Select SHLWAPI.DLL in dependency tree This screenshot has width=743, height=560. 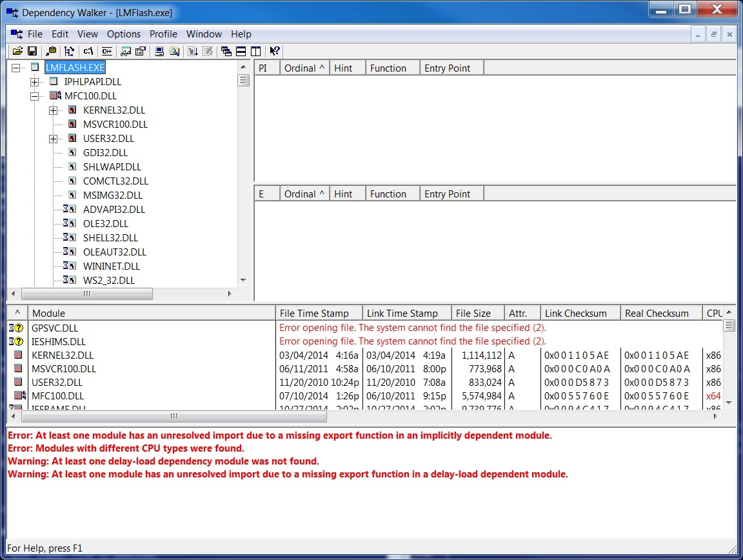112,167
